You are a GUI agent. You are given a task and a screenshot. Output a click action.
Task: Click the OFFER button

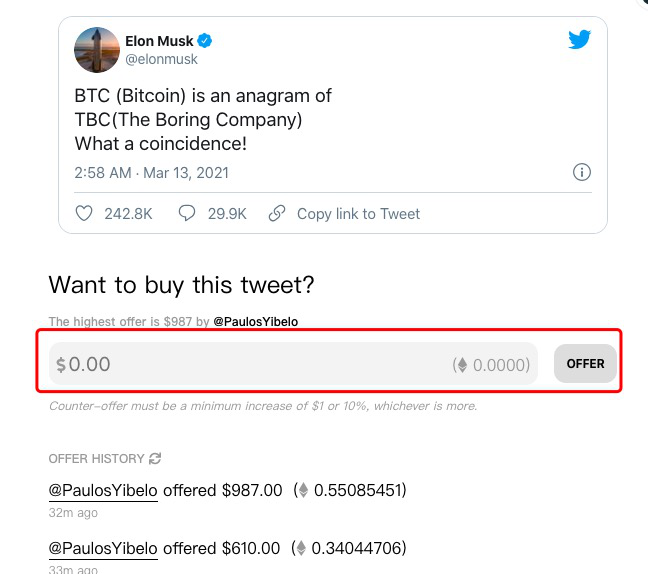click(x=585, y=364)
